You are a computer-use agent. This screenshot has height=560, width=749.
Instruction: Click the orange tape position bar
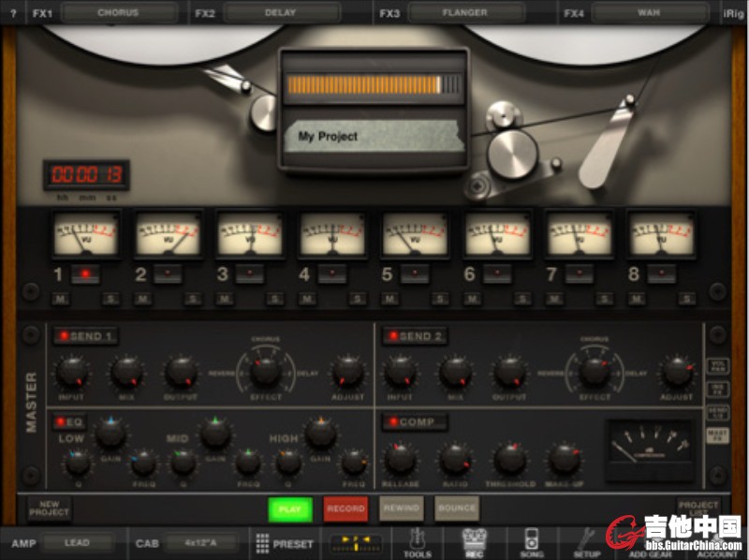(x=365, y=85)
